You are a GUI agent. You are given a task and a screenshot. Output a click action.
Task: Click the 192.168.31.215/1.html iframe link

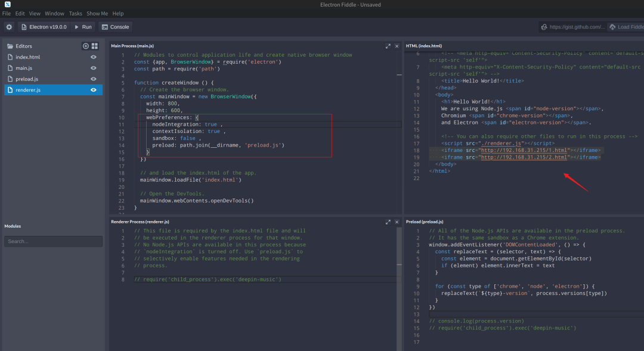[x=524, y=150]
